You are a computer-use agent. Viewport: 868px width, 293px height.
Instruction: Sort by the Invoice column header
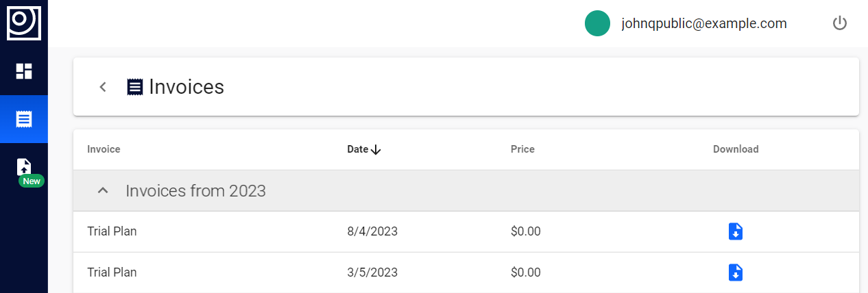tap(104, 149)
